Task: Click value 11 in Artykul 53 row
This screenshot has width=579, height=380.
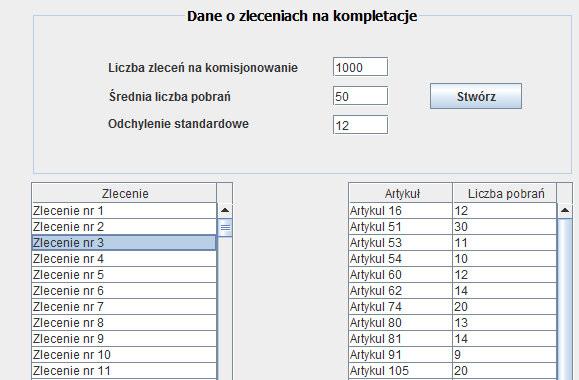Action: 504,243
